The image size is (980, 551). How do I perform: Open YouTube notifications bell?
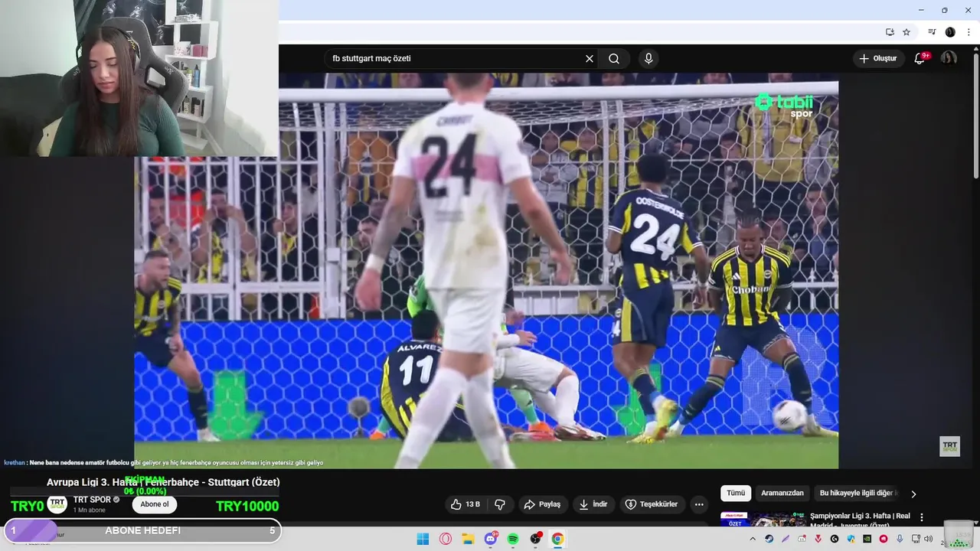click(x=920, y=58)
